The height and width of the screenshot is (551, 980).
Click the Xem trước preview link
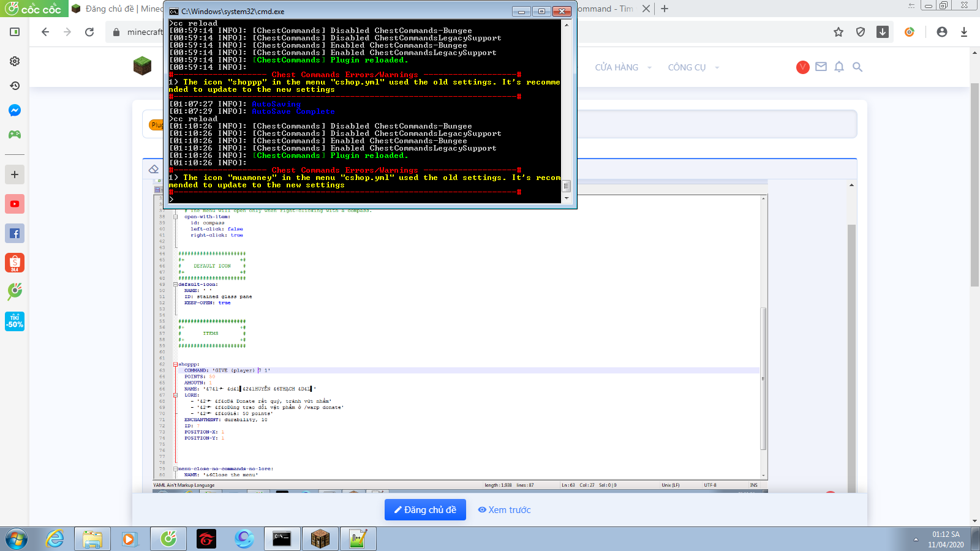[x=504, y=509]
